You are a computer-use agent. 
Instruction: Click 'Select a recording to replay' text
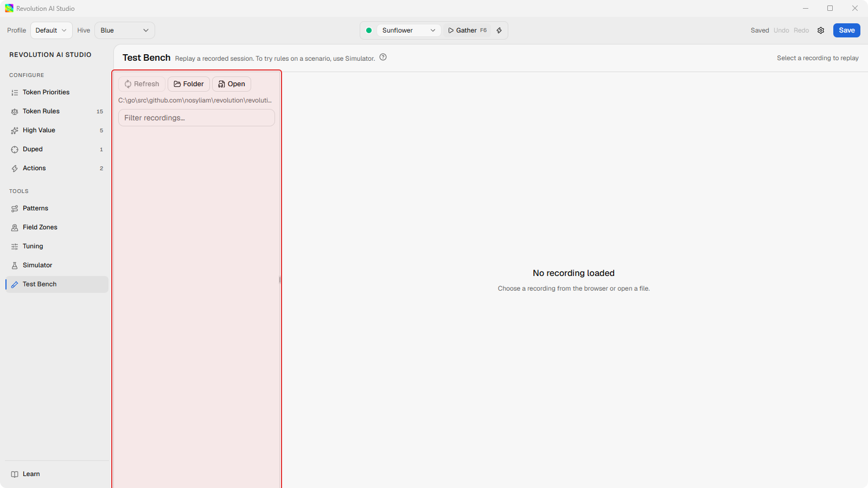pyautogui.click(x=818, y=58)
